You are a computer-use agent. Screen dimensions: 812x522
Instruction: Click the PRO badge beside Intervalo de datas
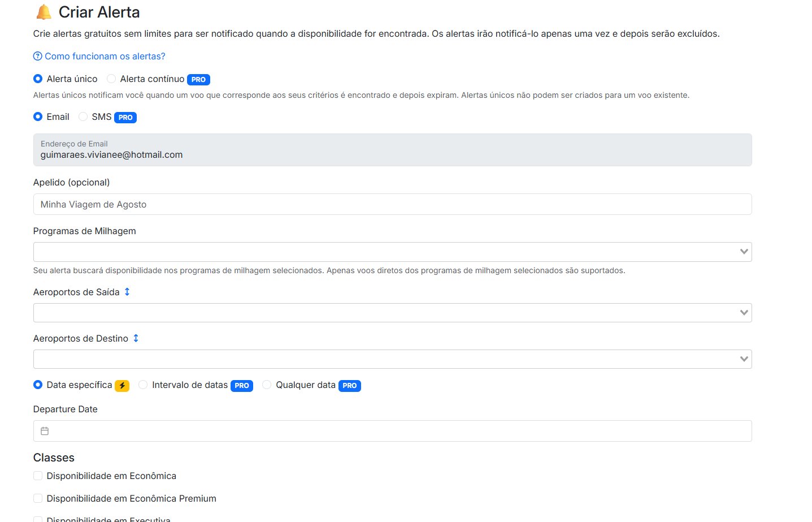pos(242,386)
